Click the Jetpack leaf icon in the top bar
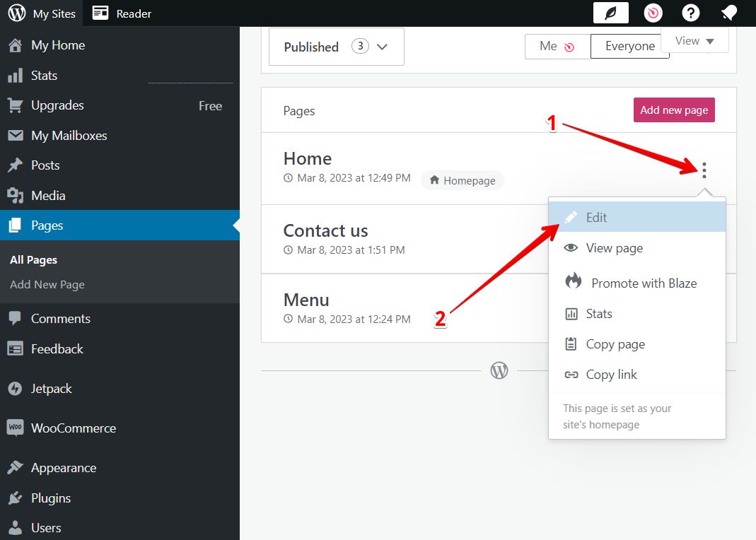This screenshot has width=756, height=540. pos(609,12)
